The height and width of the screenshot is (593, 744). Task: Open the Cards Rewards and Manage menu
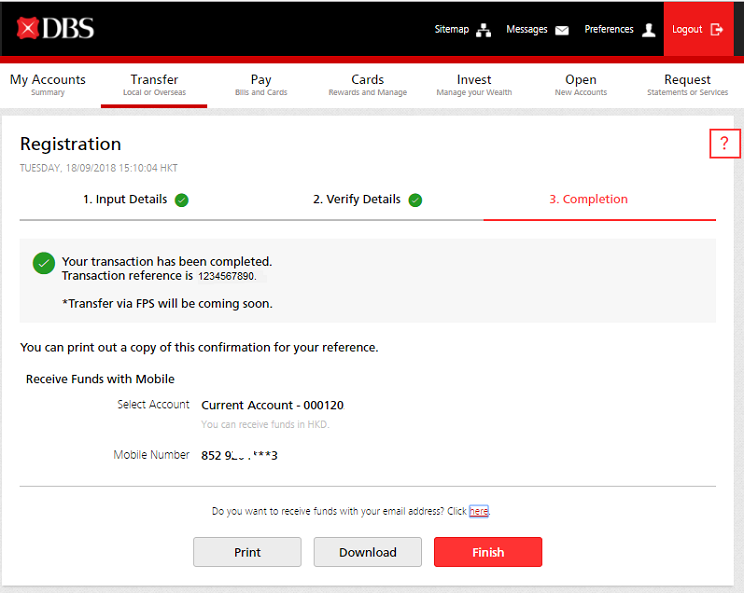(367, 85)
